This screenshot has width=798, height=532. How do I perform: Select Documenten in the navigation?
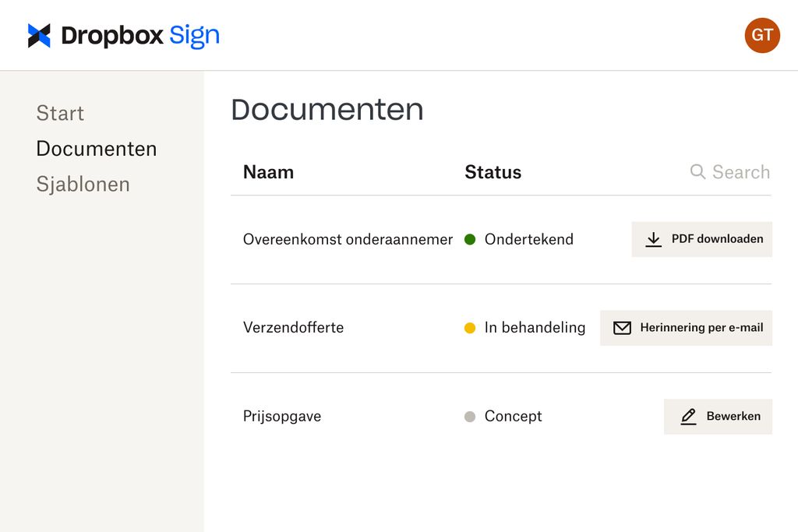point(96,148)
